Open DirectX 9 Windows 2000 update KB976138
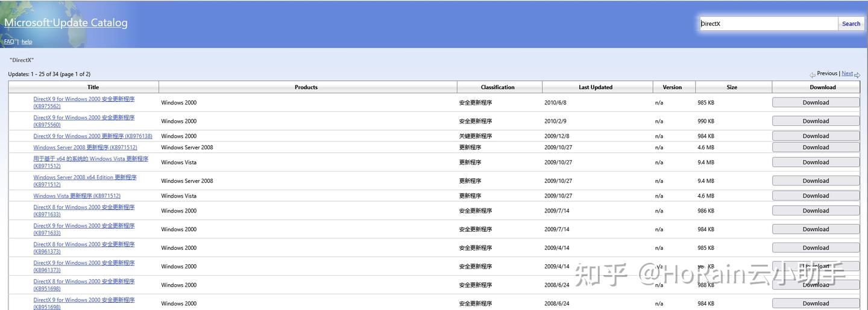Viewport: 868px width, 310px height. click(93, 136)
